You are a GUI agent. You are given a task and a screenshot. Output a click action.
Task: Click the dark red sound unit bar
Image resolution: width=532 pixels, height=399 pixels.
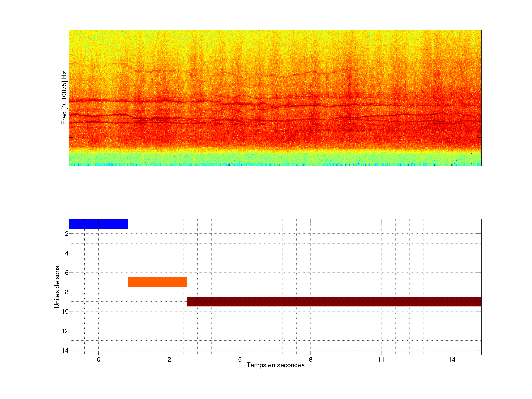click(334, 302)
